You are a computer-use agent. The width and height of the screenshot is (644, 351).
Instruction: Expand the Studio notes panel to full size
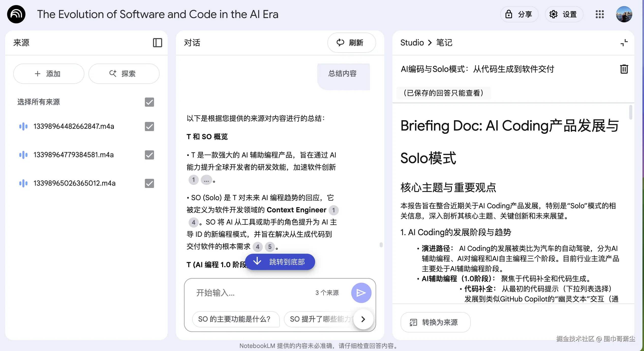624,43
